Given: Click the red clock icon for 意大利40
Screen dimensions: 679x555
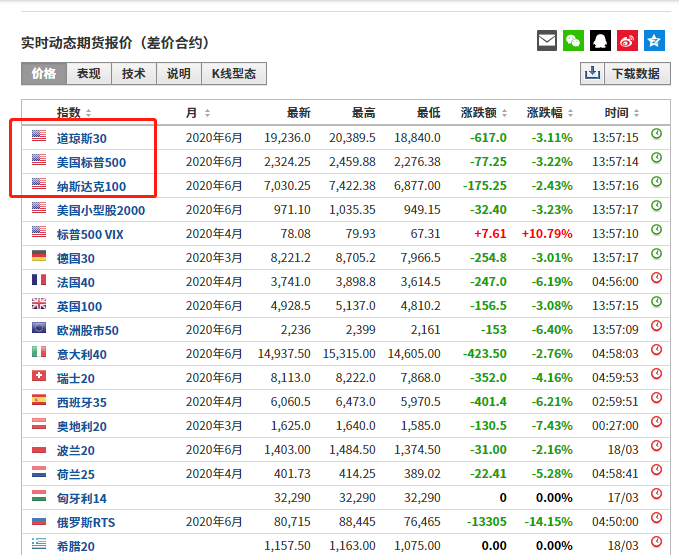Looking at the screenshot, I should (x=656, y=350).
